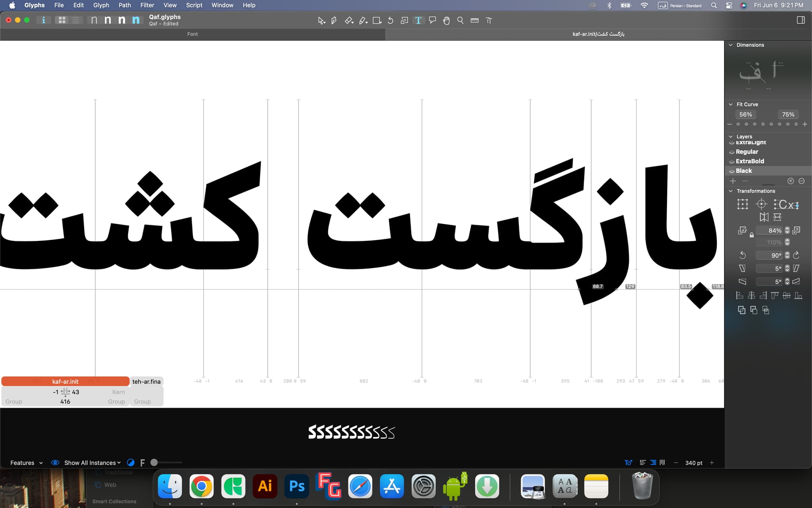Image resolution: width=812 pixels, height=508 pixels.
Task: Open the Filter menu
Action: tap(147, 5)
